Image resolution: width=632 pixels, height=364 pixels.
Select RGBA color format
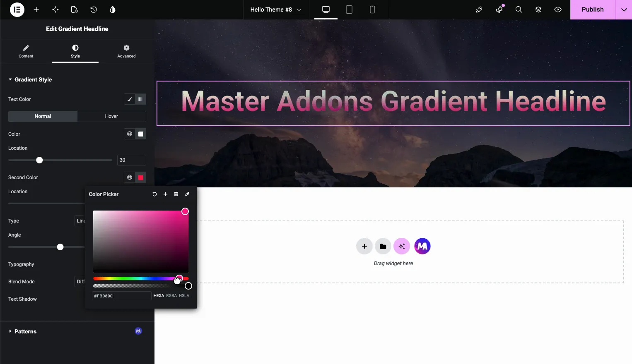171,296
